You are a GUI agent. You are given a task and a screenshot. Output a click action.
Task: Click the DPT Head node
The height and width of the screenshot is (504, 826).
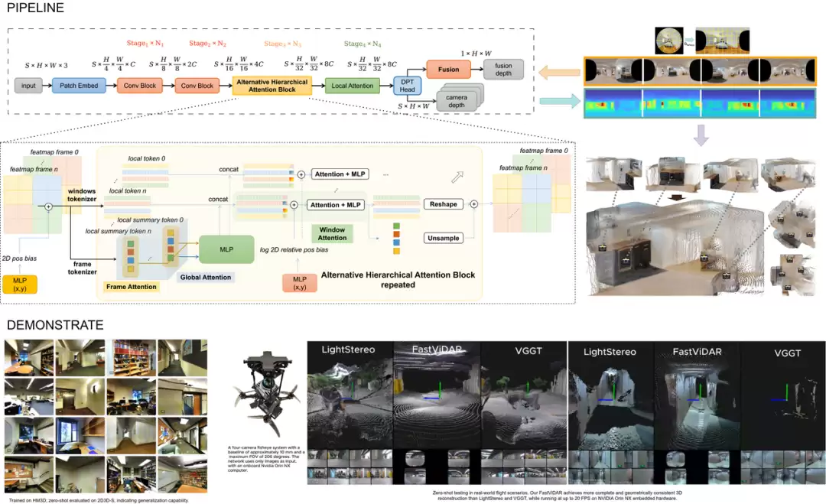click(x=407, y=86)
